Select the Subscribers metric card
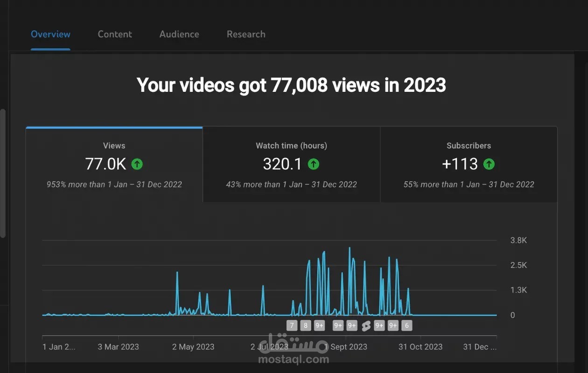Image resolution: width=588 pixels, height=373 pixels. [x=469, y=165]
